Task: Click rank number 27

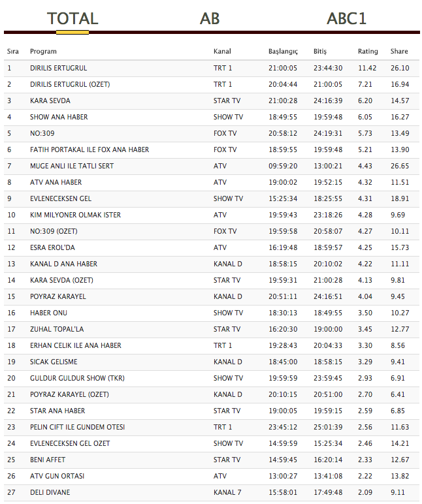Action: coord(11,492)
